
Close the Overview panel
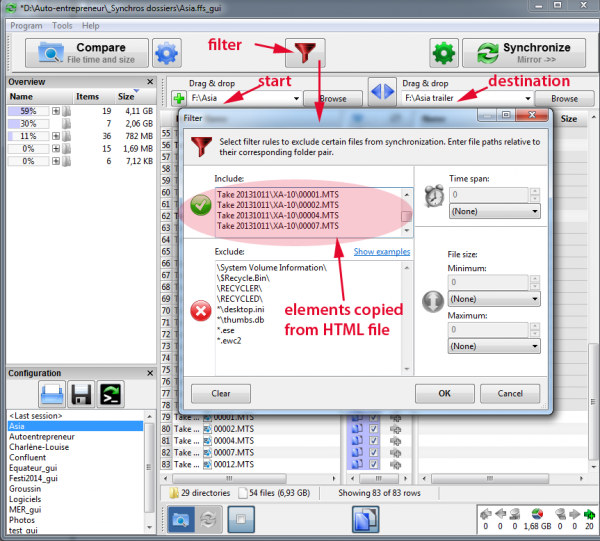tap(150, 82)
